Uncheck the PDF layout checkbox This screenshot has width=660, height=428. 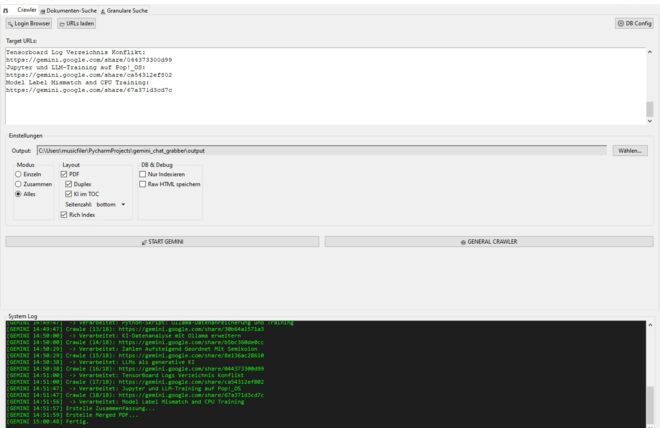[x=63, y=174]
